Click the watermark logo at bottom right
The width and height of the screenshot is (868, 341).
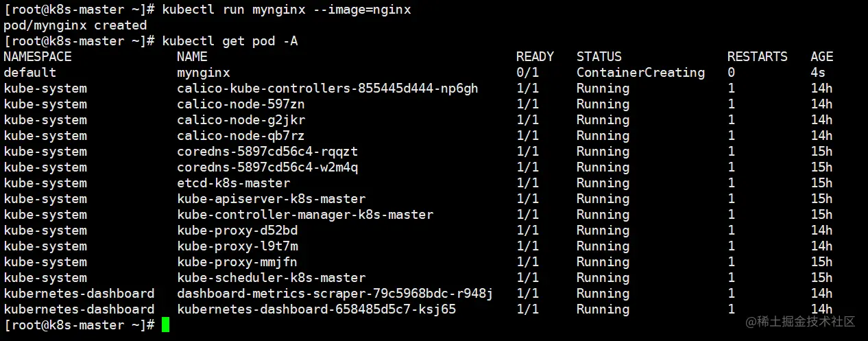(801, 322)
